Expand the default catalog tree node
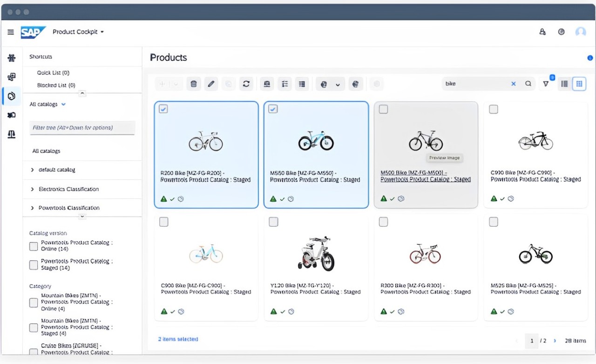The height and width of the screenshot is (364, 596). point(33,170)
